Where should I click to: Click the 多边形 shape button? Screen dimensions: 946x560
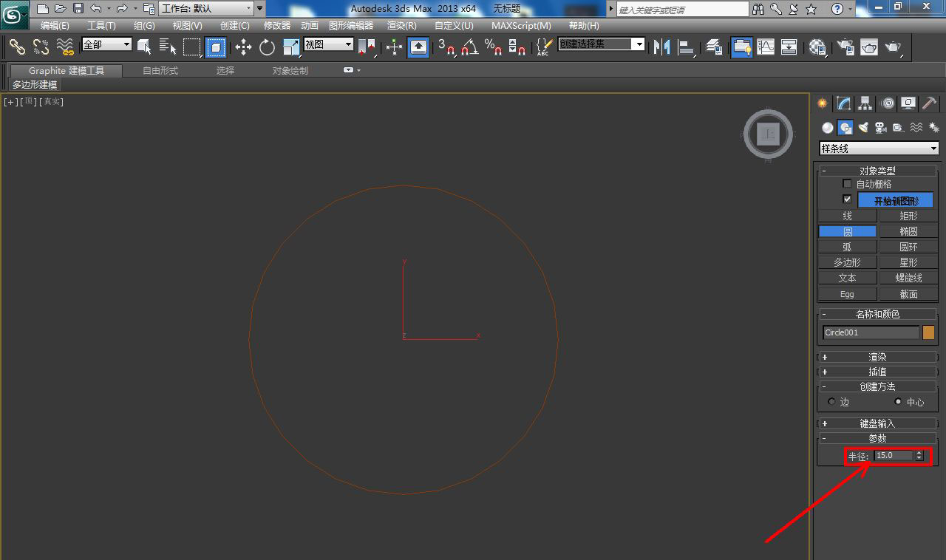tap(848, 262)
